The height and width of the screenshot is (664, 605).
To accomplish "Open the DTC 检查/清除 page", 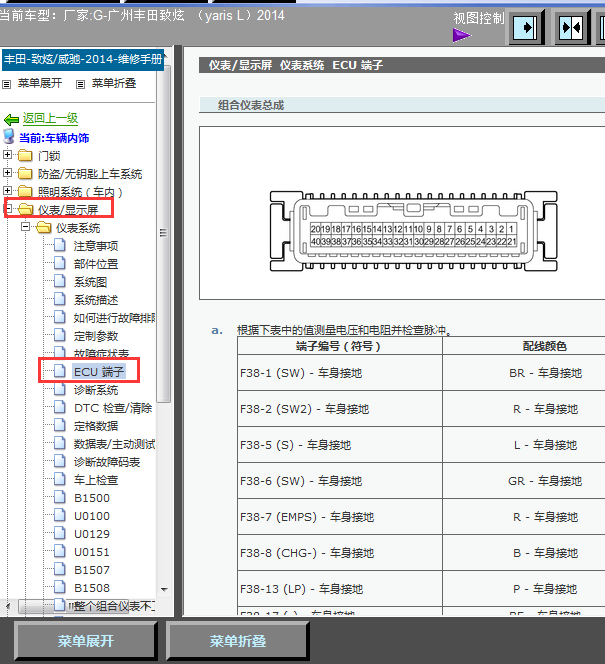I will [x=113, y=408].
